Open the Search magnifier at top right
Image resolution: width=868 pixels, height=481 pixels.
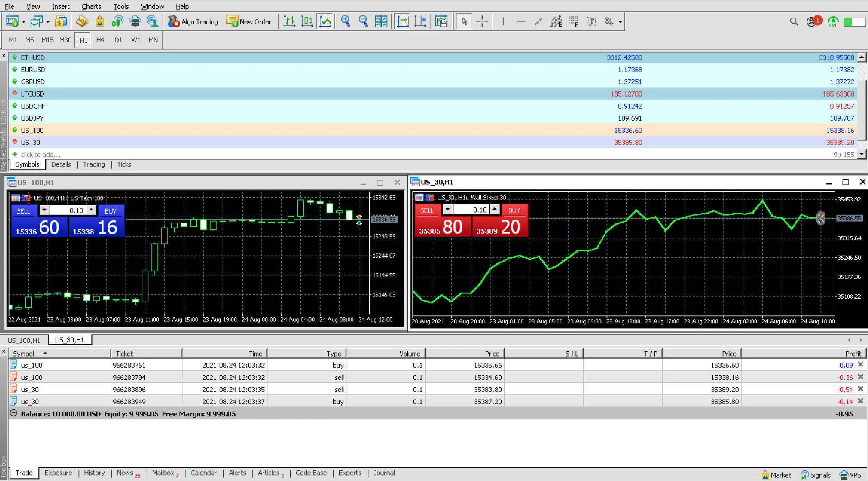tap(794, 21)
